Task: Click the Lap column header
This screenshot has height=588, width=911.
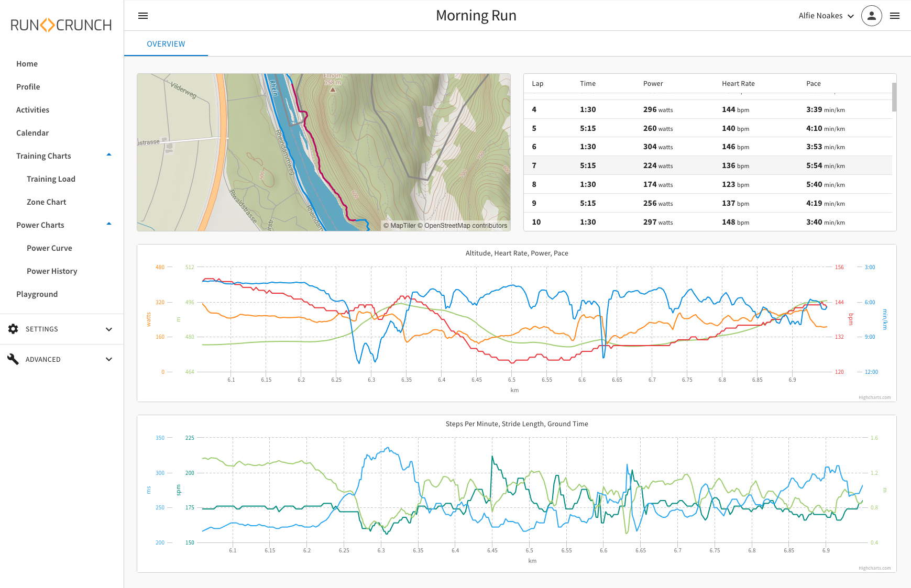Action: coord(537,84)
